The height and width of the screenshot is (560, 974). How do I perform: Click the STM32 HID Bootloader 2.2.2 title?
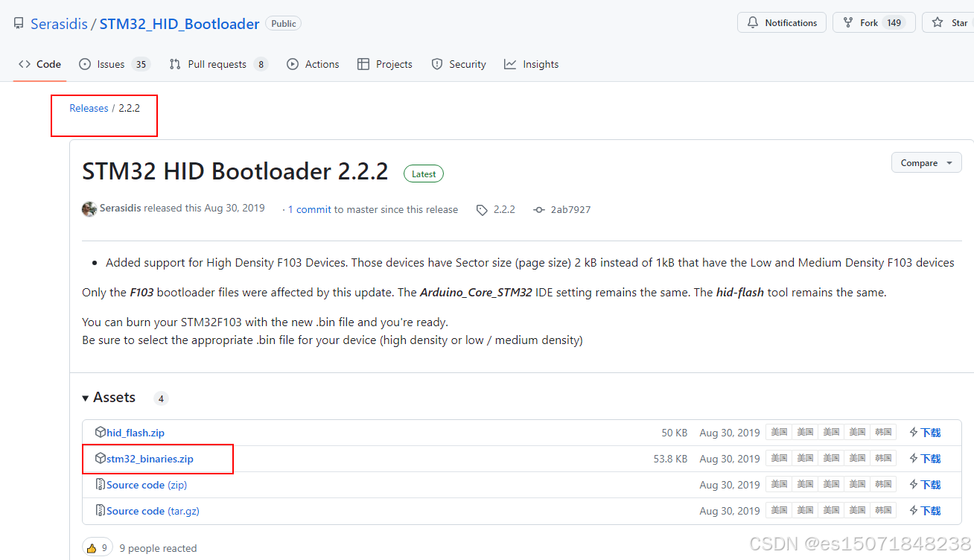[235, 171]
